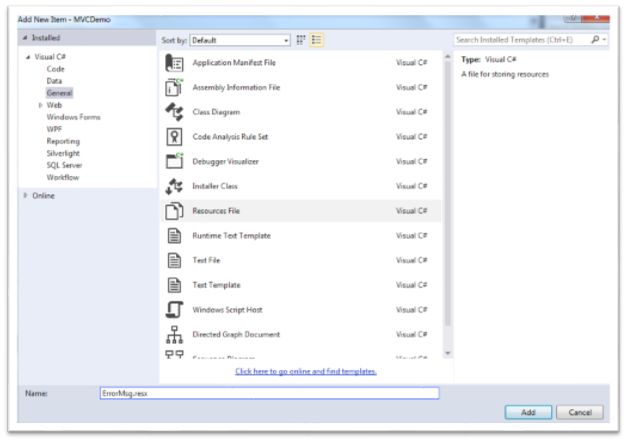Viewport: 627px width, 442px height.
Task: Open the online templates link
Action: [306, 371]
